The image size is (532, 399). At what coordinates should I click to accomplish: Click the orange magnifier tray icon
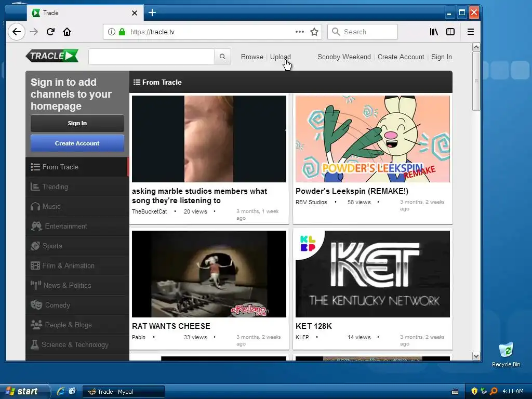pos(494,391)
